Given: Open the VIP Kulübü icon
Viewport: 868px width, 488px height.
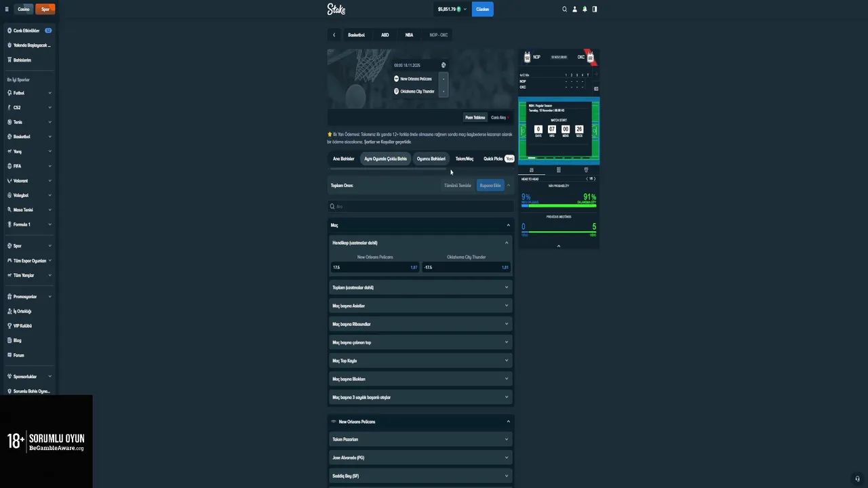Looking at the screenshot, I should pyautogui.click(x=9, y=326).
